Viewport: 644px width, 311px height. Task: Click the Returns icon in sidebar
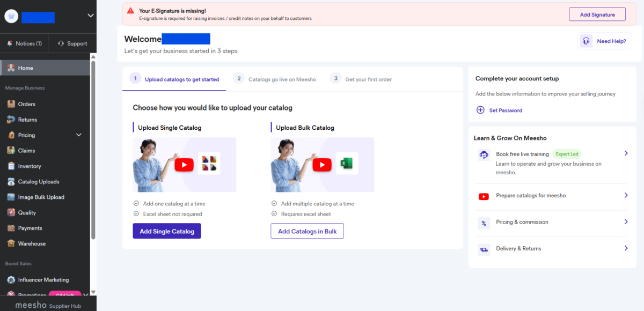tap(11, 120)
